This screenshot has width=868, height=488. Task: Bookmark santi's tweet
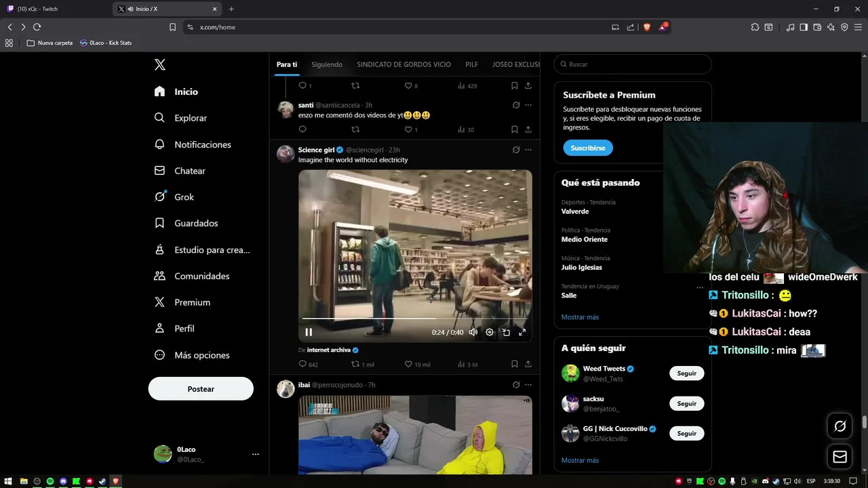coord(515,129)
